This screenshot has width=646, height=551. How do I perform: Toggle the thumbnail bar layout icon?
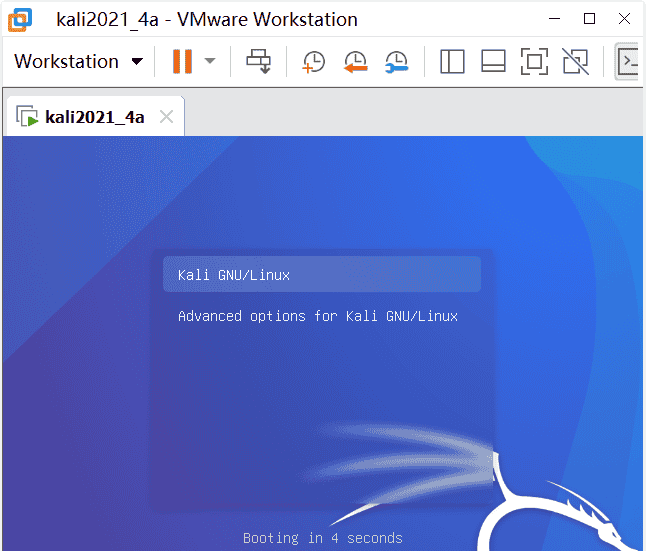pos(493,62)
